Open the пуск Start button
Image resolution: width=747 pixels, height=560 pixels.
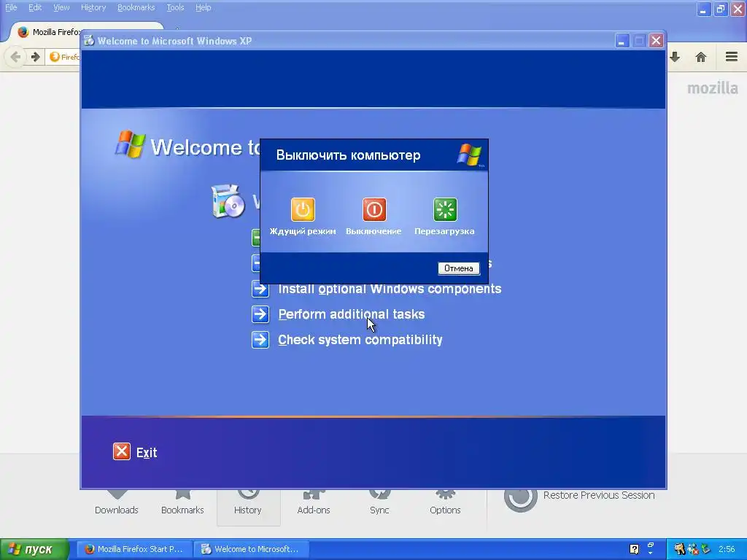click(x=34, y=549)
